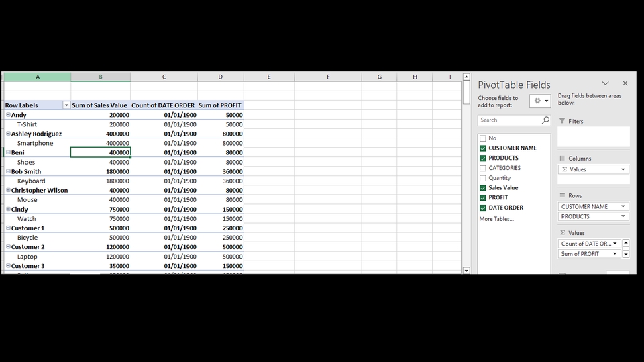Check the Quantity field checkbox

[483, 178]
